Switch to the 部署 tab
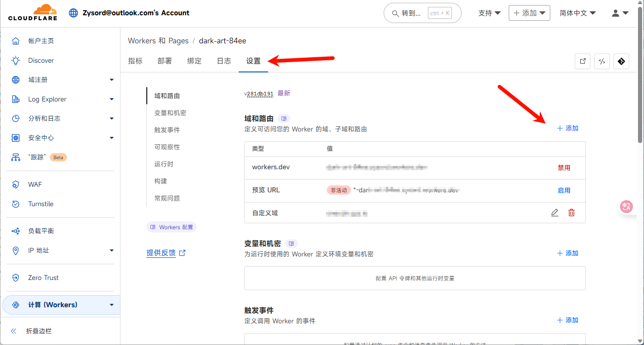Viewport: 644px width, 345px height. pos(165,61)
